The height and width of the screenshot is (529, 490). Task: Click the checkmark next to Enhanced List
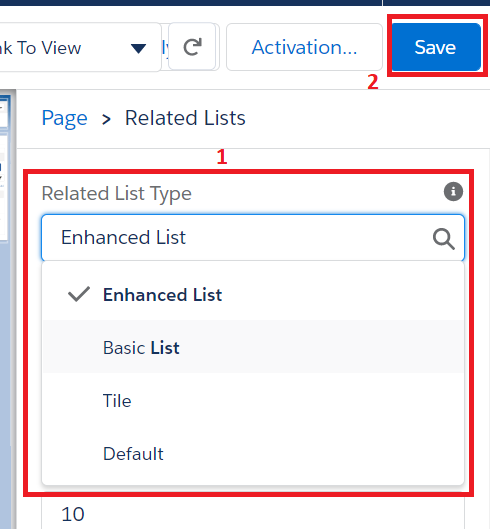pos(79,294)
